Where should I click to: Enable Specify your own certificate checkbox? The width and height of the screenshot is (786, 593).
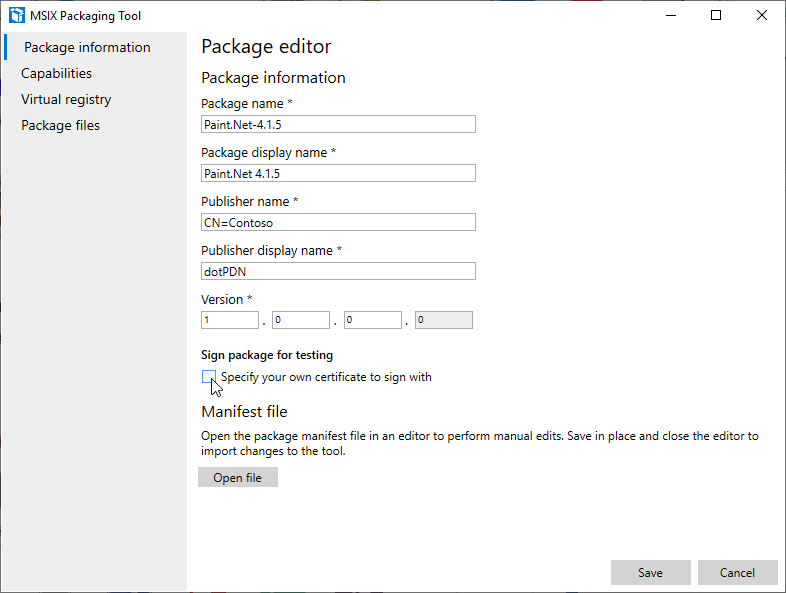(209, 377)
